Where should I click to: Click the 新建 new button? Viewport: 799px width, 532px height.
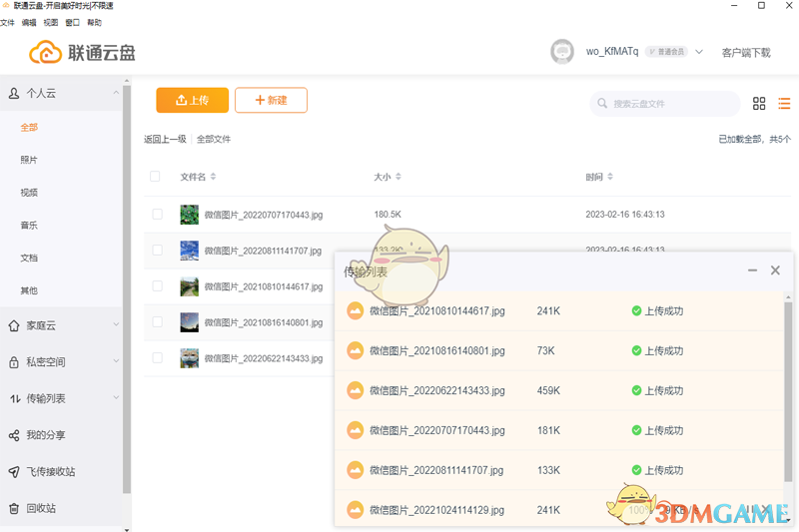coord(271,100)
